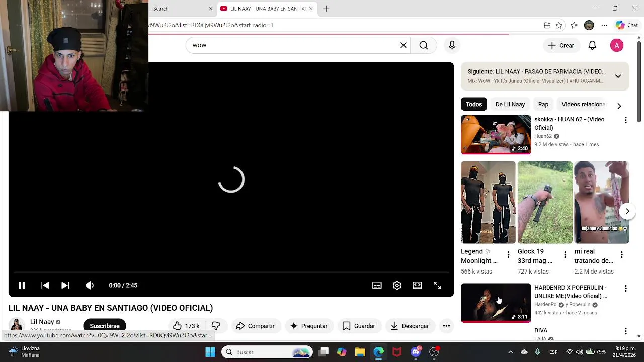This screenshot has height=362, width=644.
Task: Open Edge split screen/apps icon in address bar
Action: click(x=547, y=25)
